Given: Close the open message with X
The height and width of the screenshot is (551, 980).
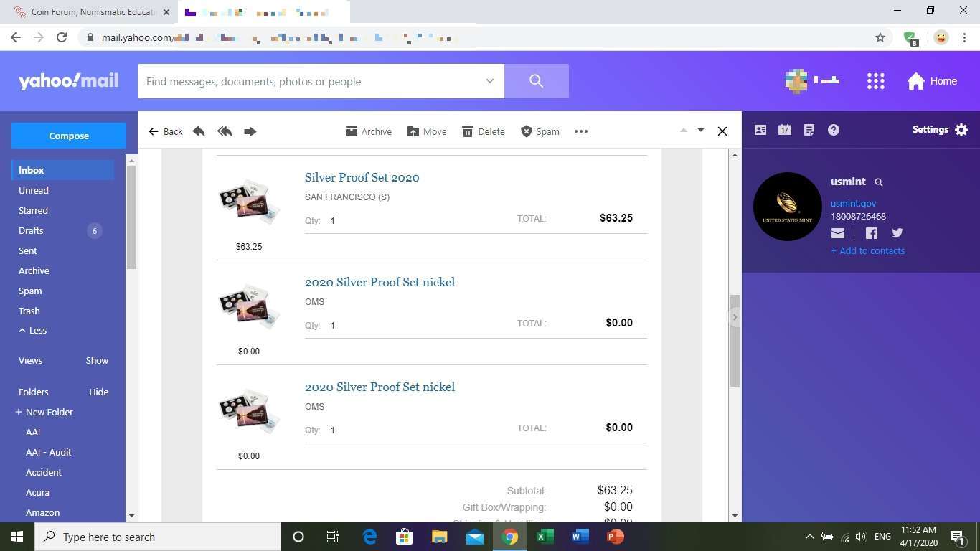Looking at the screenshot, I should click(722, 131).
